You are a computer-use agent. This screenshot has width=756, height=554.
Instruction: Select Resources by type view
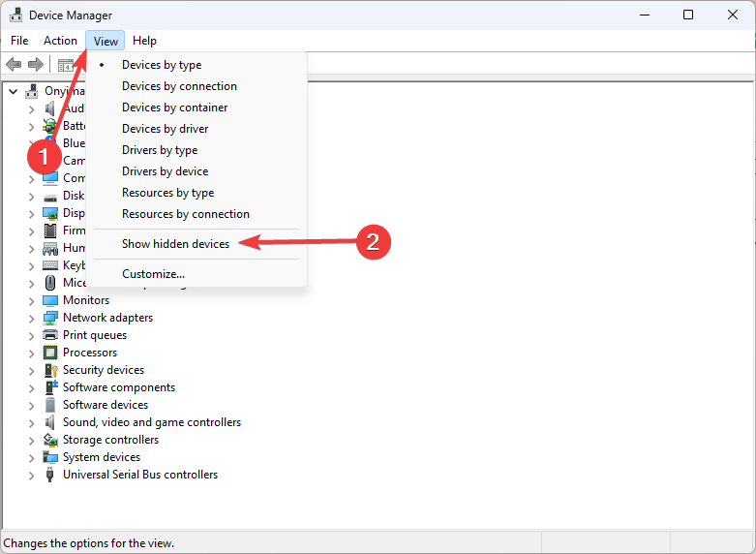pyautogui.click(x=197, y=193)
